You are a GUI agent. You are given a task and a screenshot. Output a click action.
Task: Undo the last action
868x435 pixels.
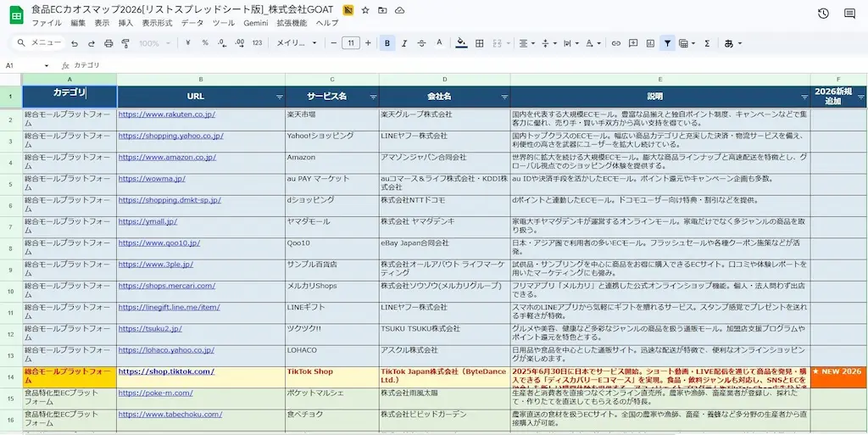click(75, 43)
